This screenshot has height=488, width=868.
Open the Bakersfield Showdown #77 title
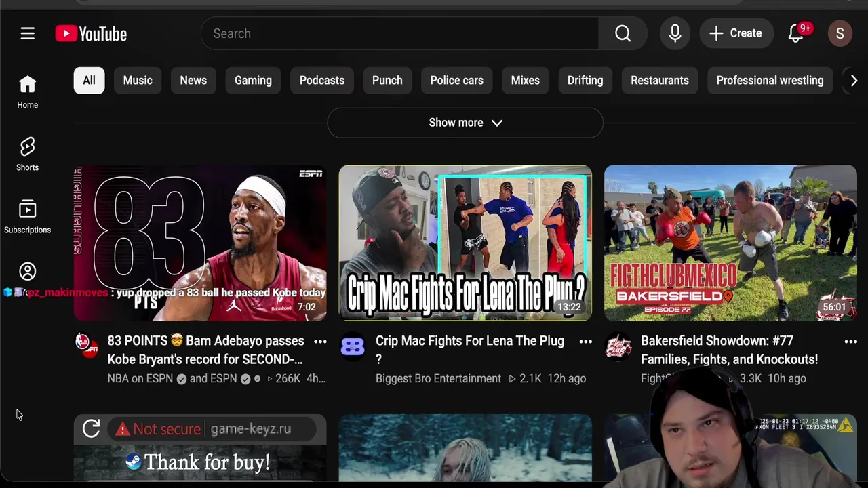point(729,350)
